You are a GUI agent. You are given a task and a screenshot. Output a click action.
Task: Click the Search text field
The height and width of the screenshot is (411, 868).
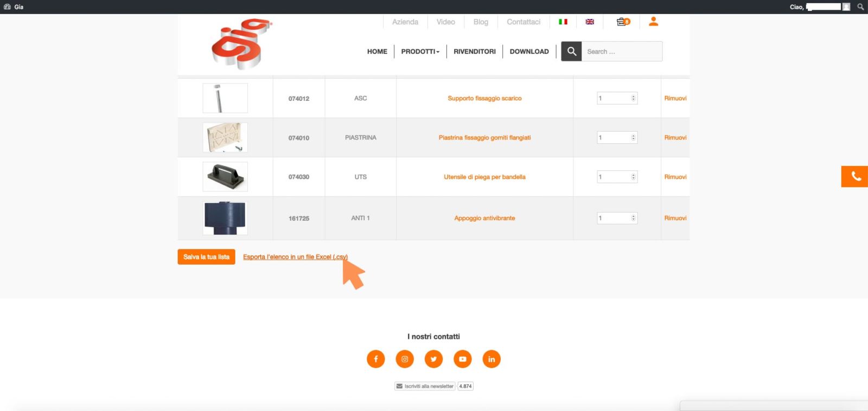click(x=621, y=52)
